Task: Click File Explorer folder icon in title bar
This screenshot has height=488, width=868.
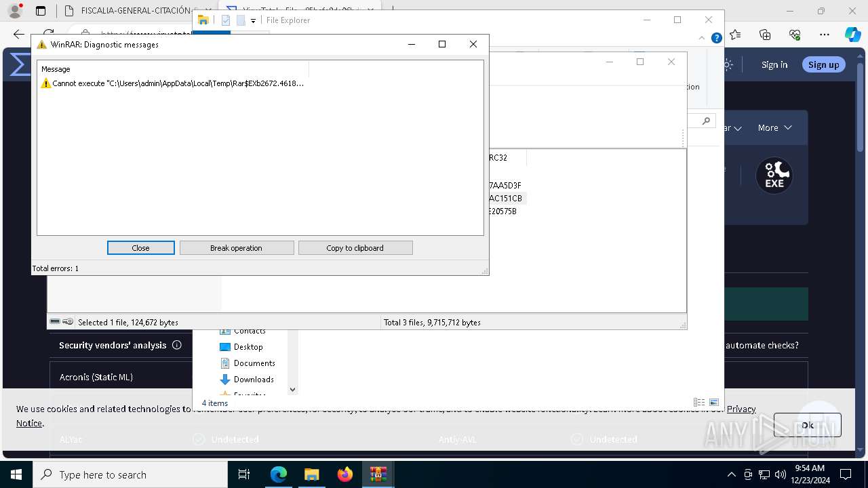Action: coord(203,20)
